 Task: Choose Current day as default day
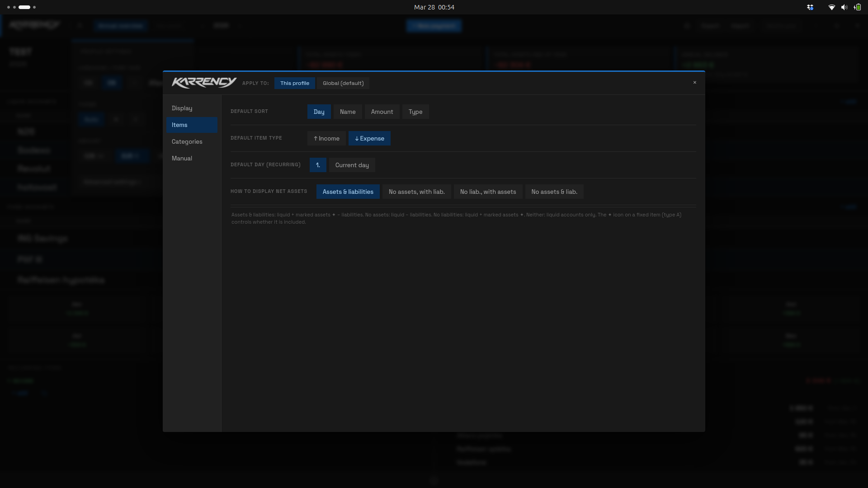click(x=352, y=165)
